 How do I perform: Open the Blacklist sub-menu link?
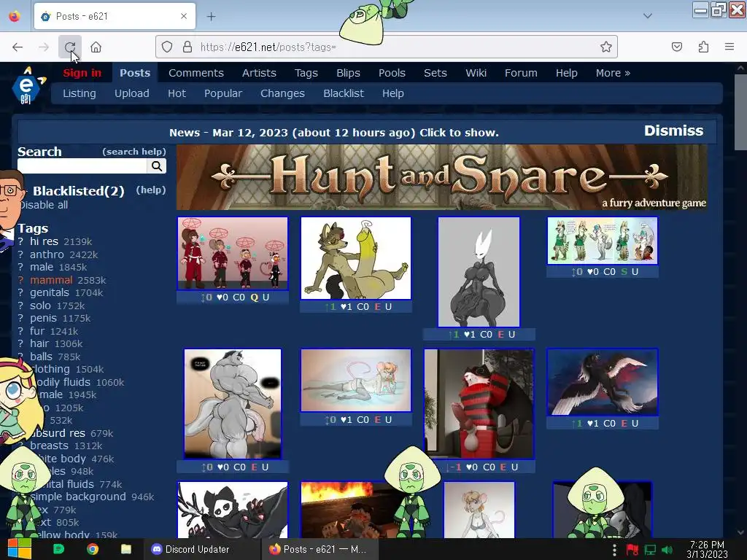(344, 93)
